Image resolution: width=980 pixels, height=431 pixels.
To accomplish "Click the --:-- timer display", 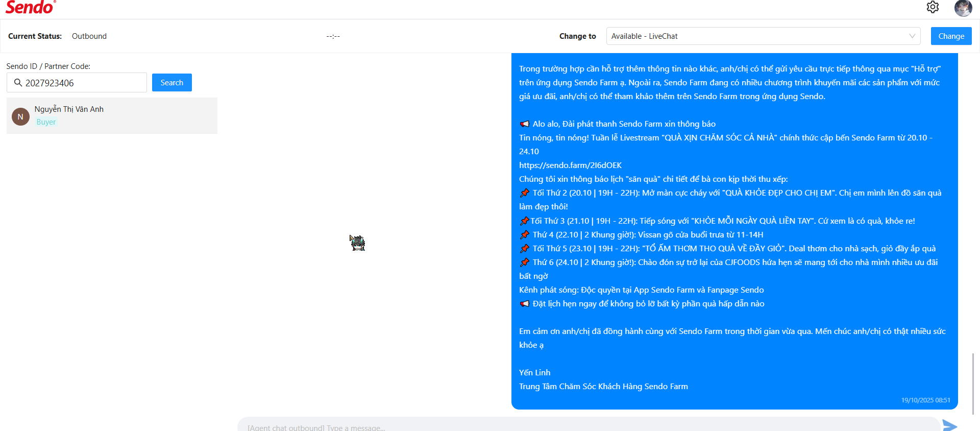I will click(333, 36).
